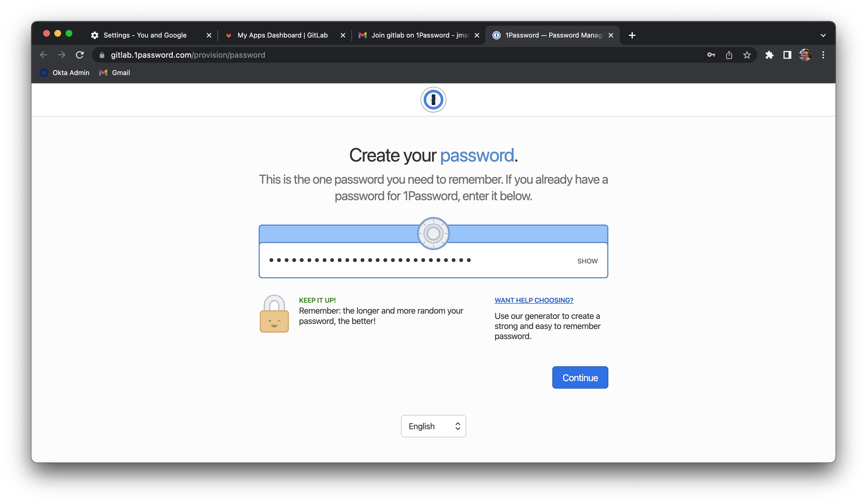Screen dimensions: 867x504
Task: Open the saved passwords key icon
Action: pos(711,55)
